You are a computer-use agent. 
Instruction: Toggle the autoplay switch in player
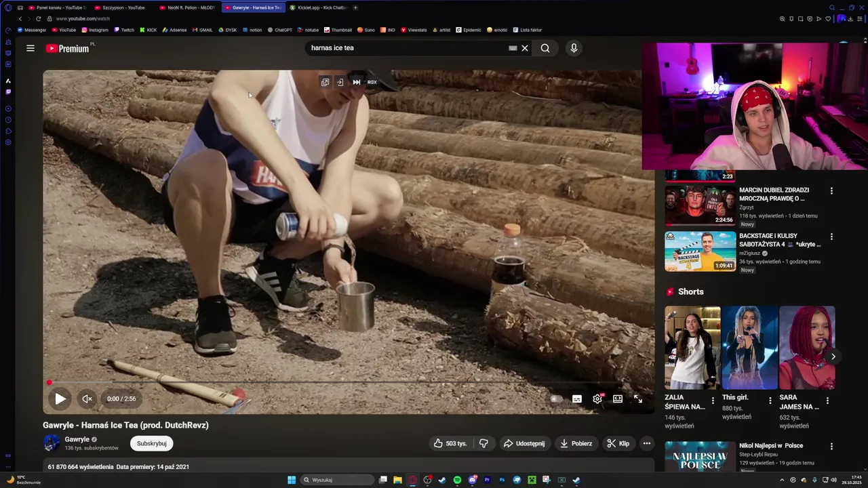click(x=556, y=399)
